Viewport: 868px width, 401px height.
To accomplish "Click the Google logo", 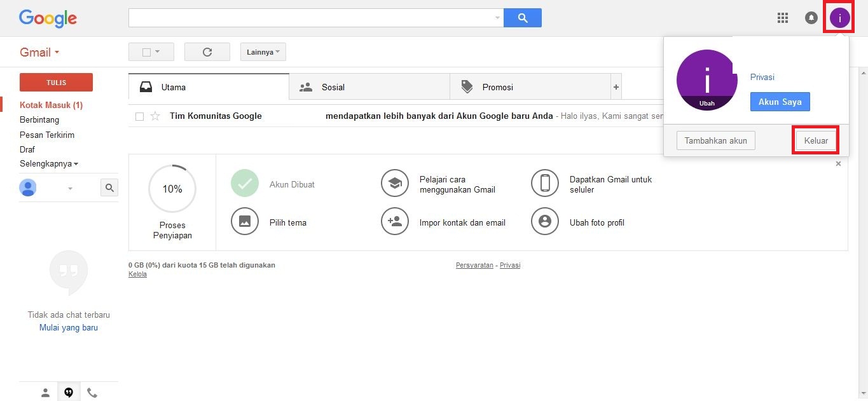I will pos(48,18).
